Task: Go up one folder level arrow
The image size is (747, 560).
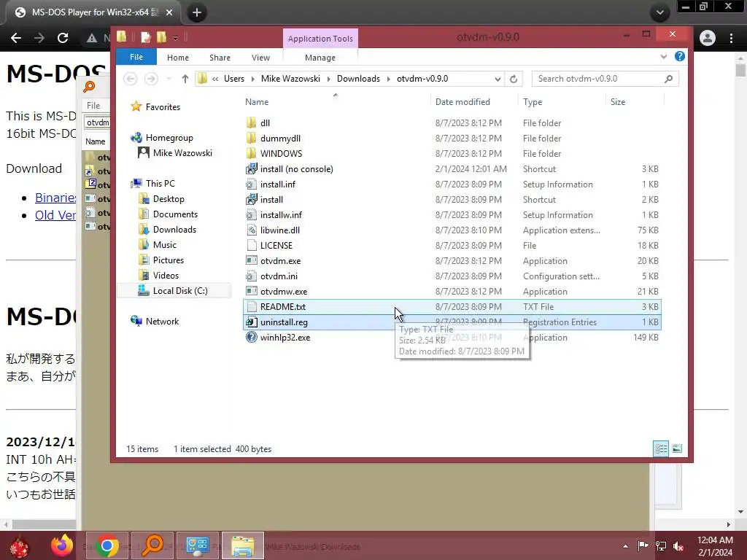Action: coord(185,79)
